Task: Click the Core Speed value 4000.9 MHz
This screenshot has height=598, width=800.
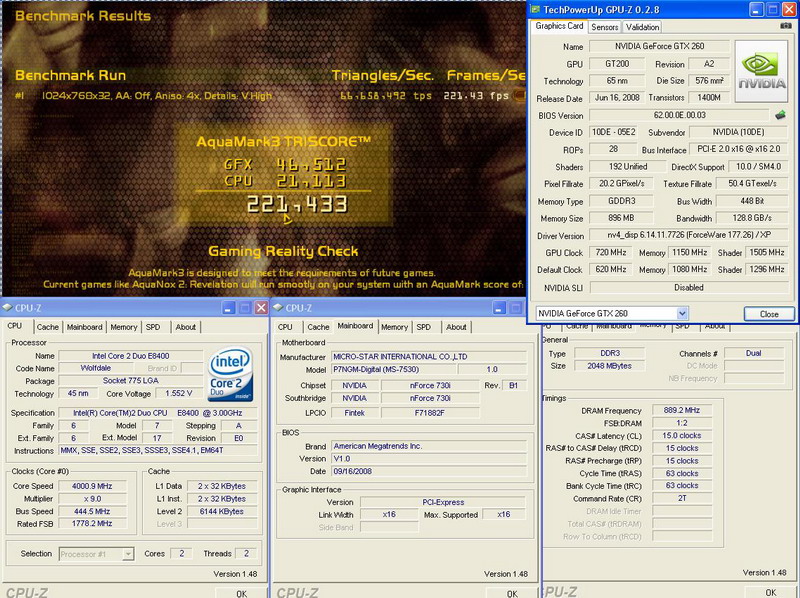Action: (x=92, y=486)
